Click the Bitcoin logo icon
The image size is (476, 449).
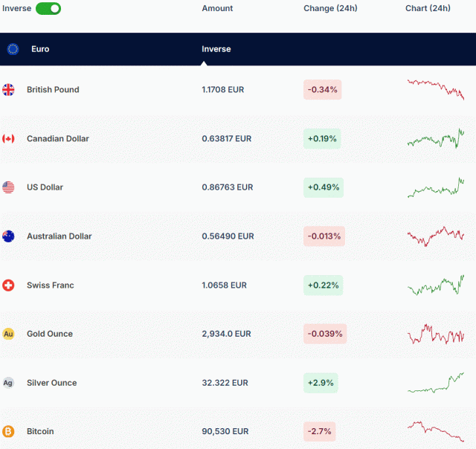(x=8, y=431)
